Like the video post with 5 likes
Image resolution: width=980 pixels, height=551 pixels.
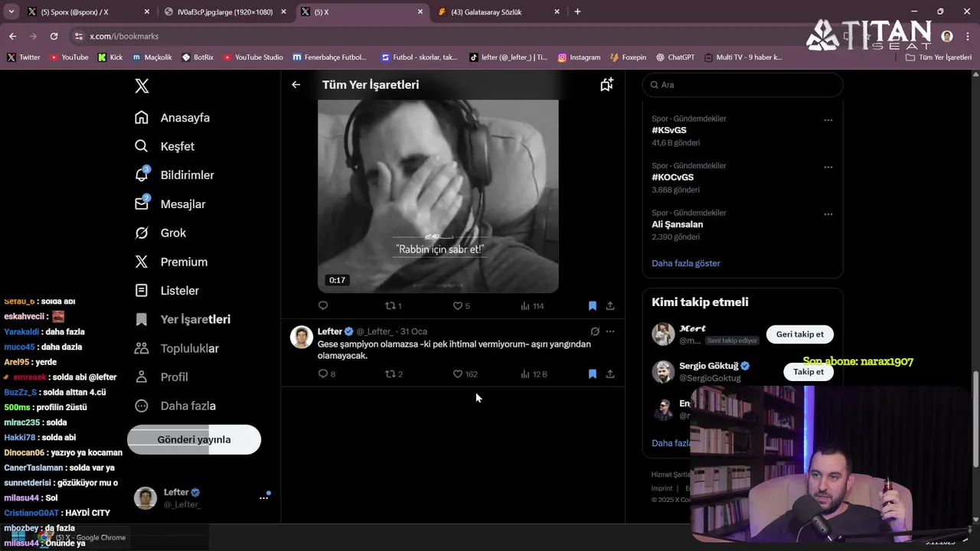tap(461, 305)
